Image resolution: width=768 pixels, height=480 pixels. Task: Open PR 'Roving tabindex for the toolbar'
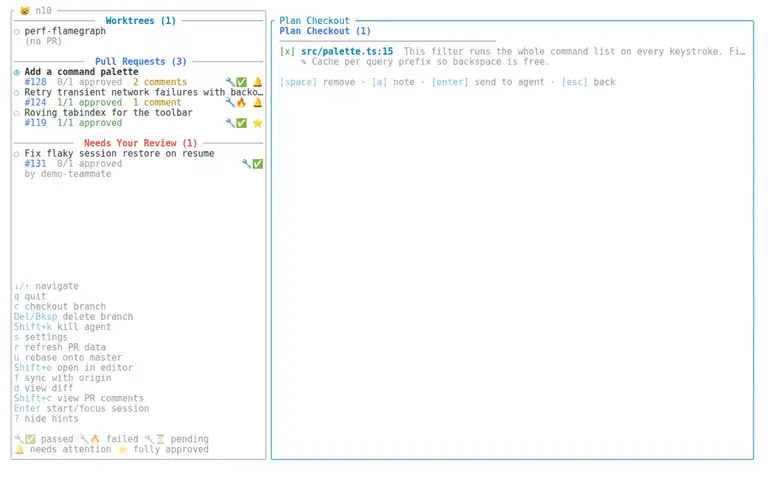pos(108,113)
